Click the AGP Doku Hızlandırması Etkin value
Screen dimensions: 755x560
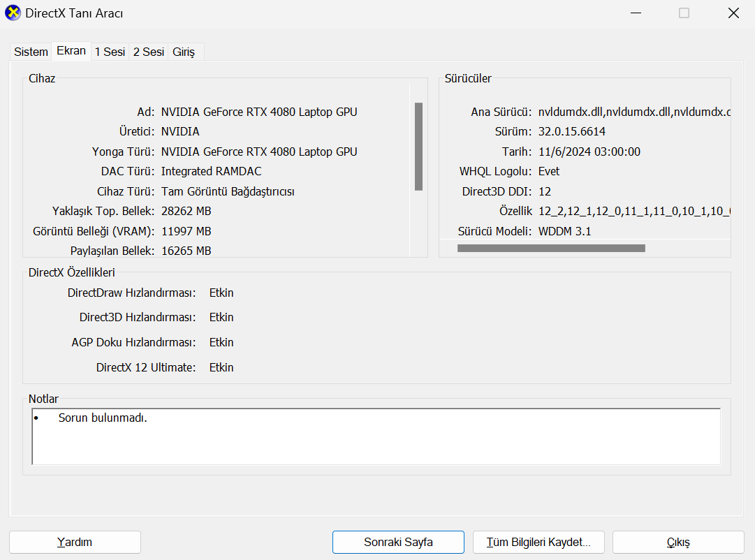(221, 342)
